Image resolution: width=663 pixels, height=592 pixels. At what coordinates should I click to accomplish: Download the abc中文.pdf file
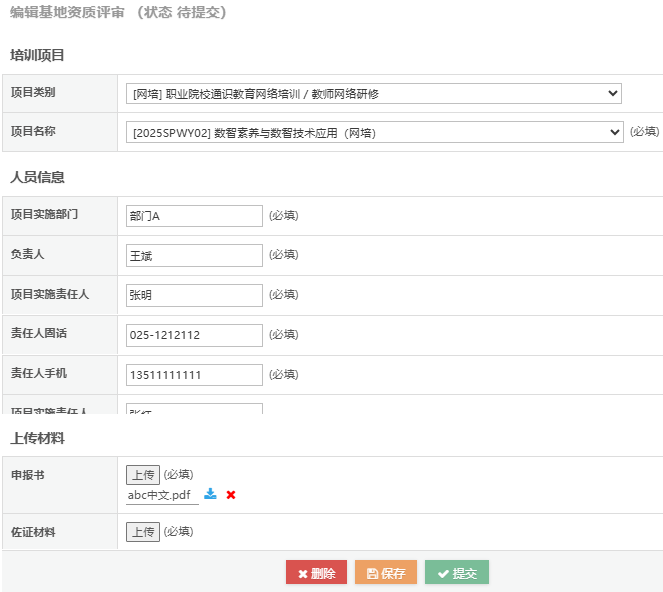pos(210,494)
